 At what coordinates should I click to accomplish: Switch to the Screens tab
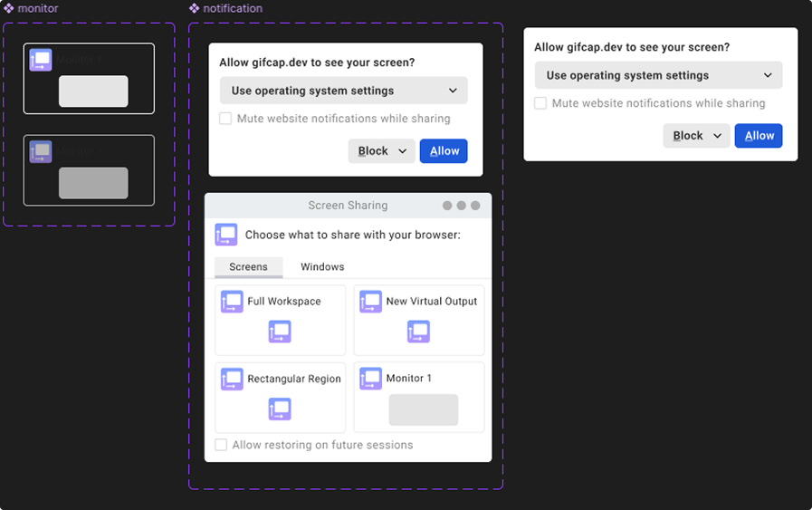249,267
